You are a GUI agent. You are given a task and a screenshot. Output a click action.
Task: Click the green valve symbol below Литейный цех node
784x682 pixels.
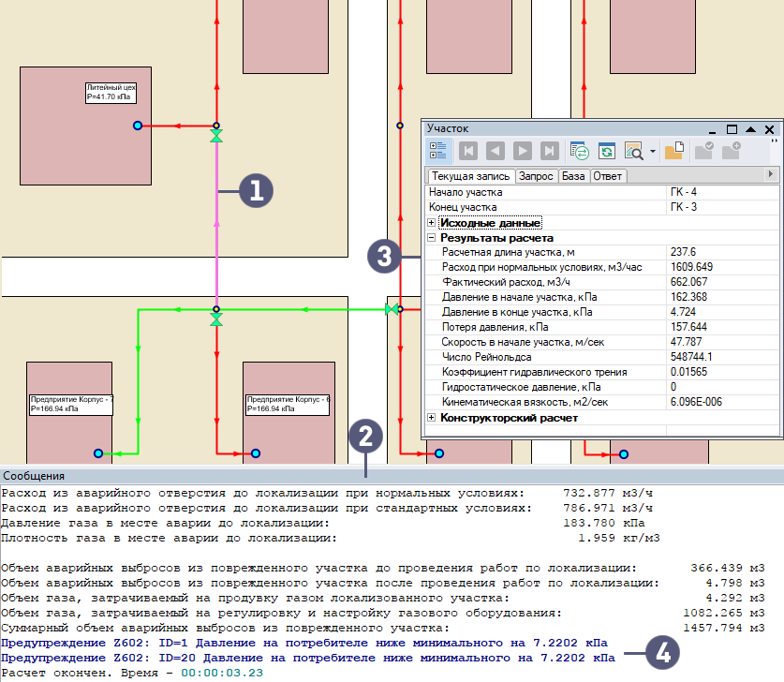[216, 136]
